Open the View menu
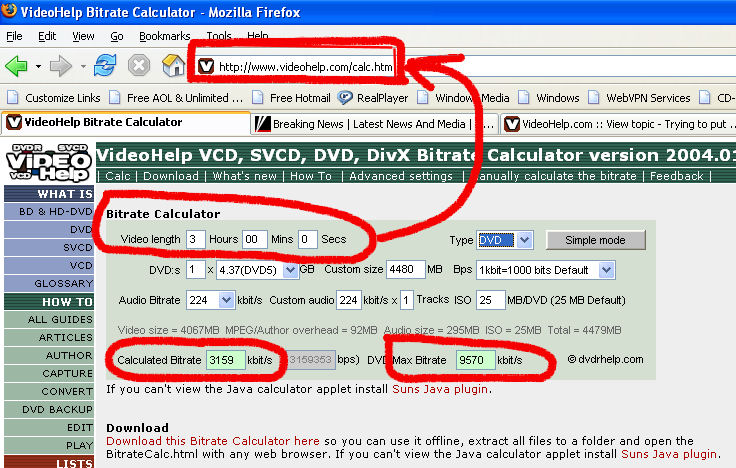The width and height of the screenshot is (736, 468). (83, 36)
